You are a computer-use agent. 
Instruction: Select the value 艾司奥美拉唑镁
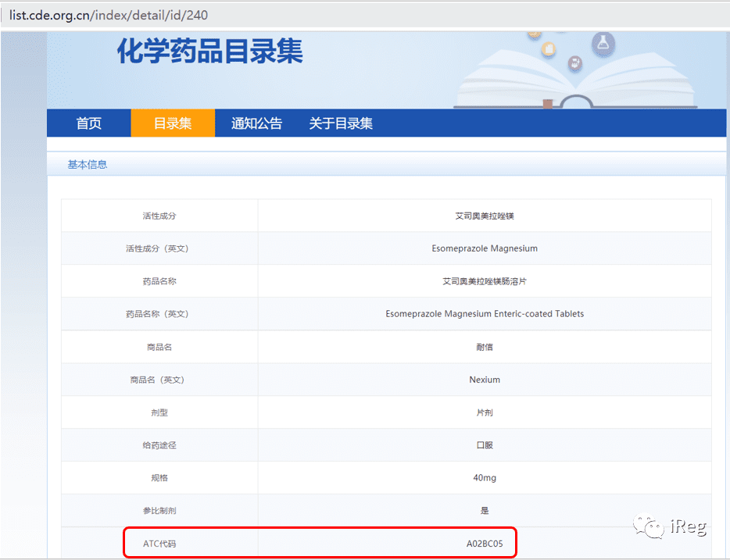point(484,216)
